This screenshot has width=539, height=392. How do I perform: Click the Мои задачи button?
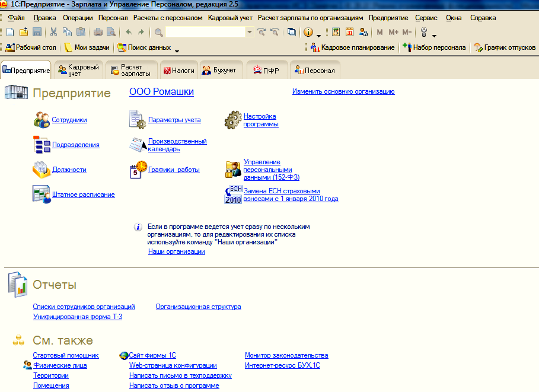coord(87,47)
